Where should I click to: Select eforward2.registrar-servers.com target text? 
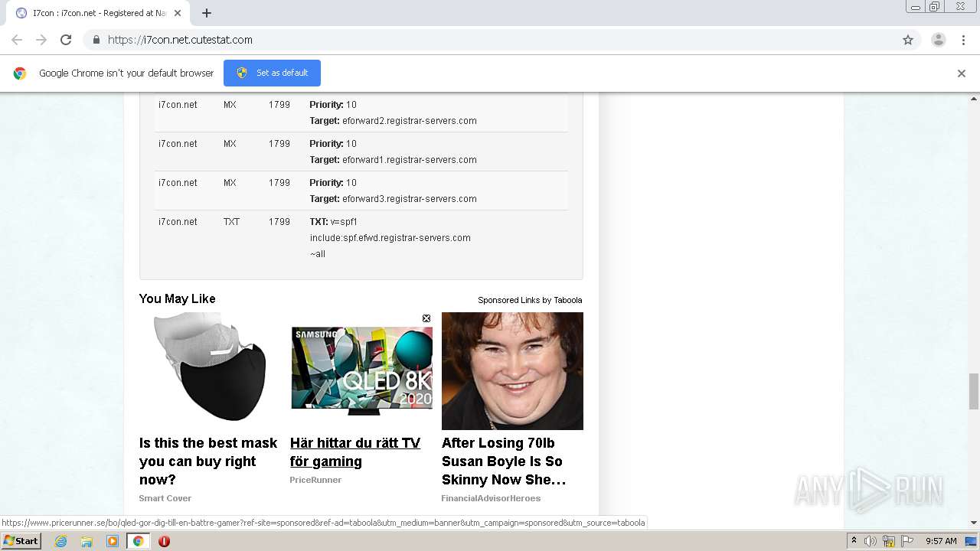pos(410,121)
